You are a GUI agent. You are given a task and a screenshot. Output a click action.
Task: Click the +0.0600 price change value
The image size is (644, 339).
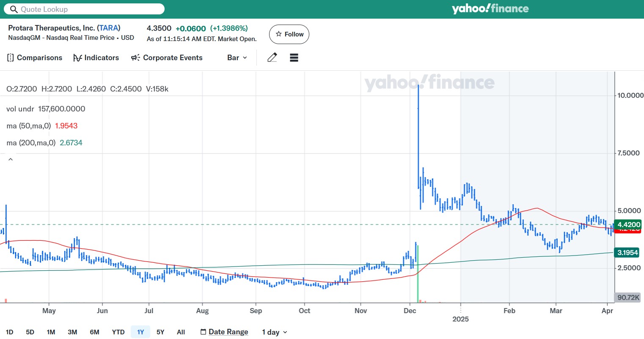(191, 28)
